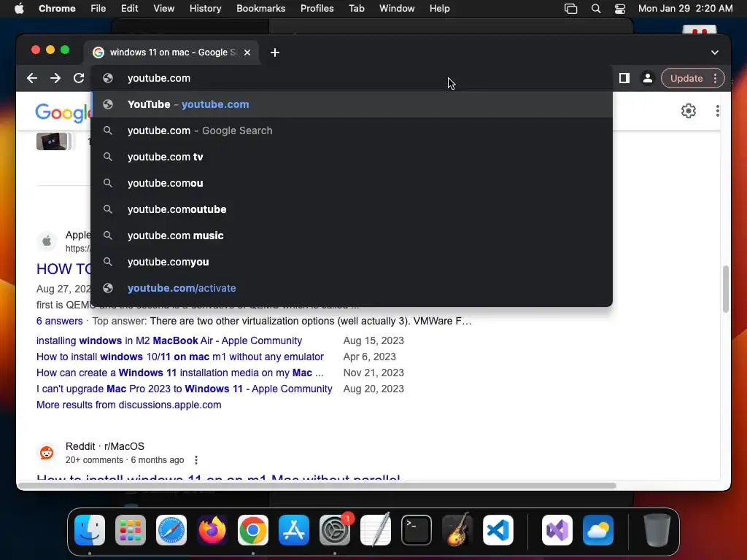Open Visual Studio Code from the Dock

pyautogui.click(x=498, y=530)
